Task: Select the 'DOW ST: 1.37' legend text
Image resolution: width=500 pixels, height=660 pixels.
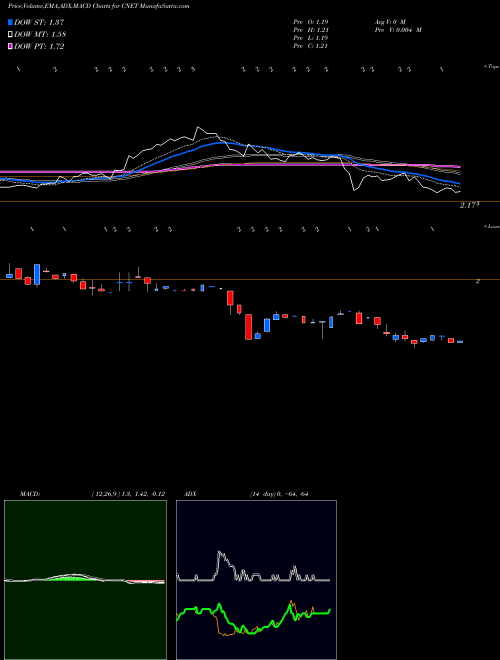Action: point(39,22)
